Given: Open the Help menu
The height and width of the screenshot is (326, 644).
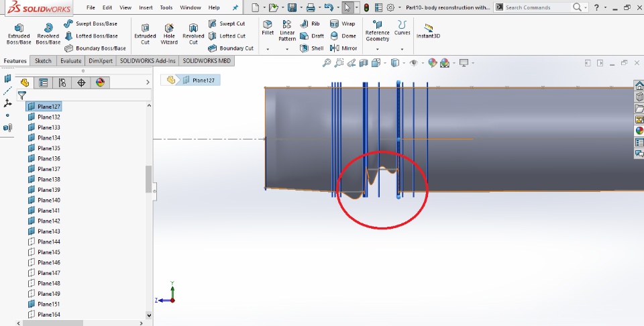Looking at the screenshot, I should (214, 7).
